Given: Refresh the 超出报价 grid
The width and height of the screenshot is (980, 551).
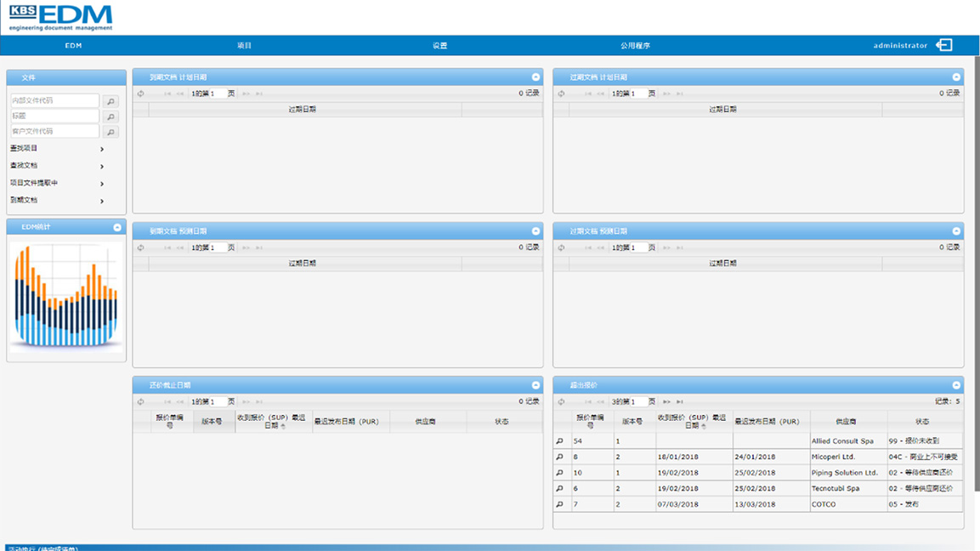Looking at the screenshot, I should (560, 400).
